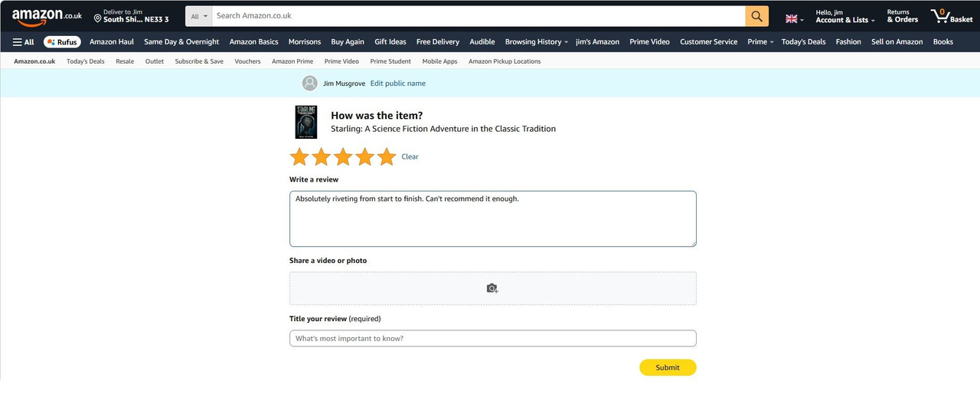Open Fashion in navigation
This screenshot has width=980, height=394.
click(x=848, y=42)
